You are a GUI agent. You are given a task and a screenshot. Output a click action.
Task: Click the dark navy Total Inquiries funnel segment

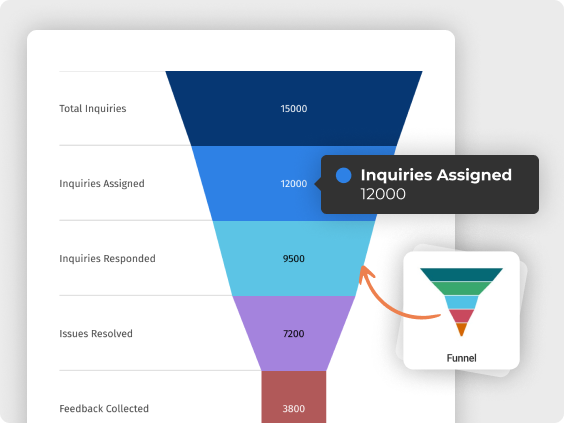coord(294,108)
